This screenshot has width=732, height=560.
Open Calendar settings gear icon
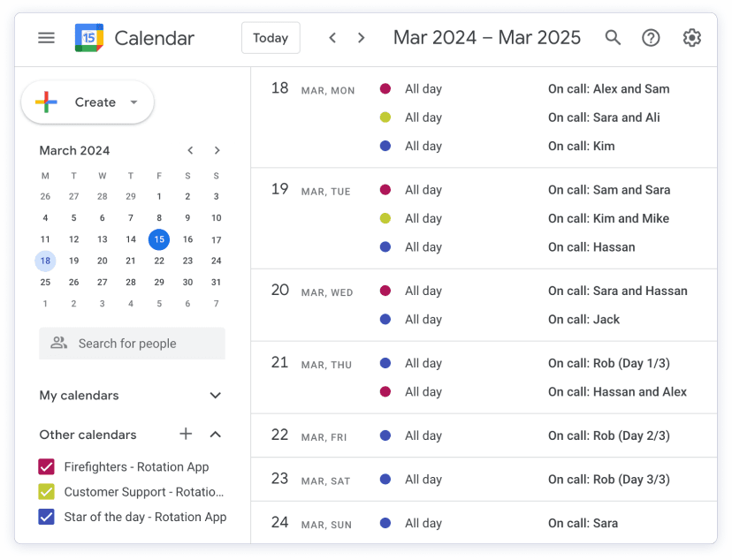tap(691, 38)
